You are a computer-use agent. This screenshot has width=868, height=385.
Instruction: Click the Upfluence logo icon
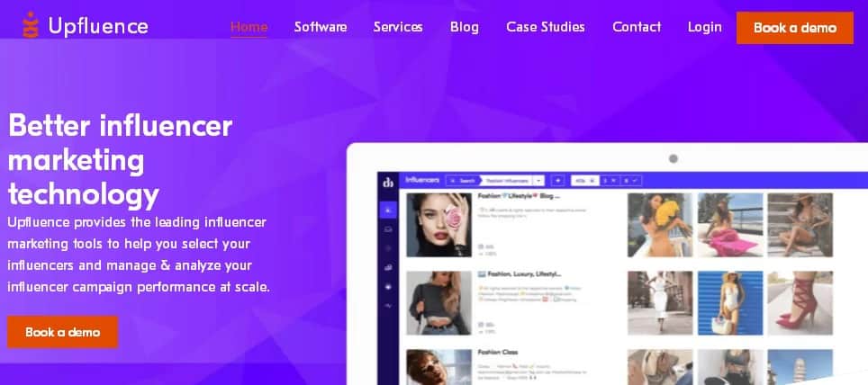pos(31,25)
